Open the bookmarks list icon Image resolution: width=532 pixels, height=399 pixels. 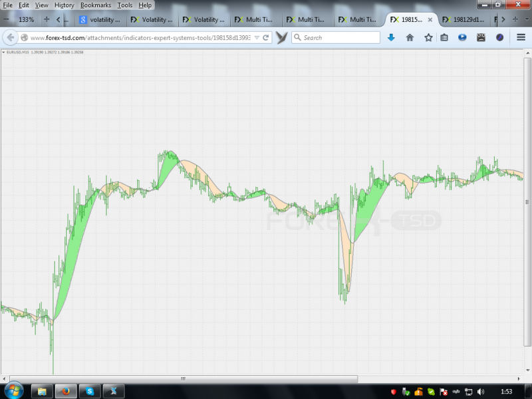pyautogui.click(x=444, y=37)
